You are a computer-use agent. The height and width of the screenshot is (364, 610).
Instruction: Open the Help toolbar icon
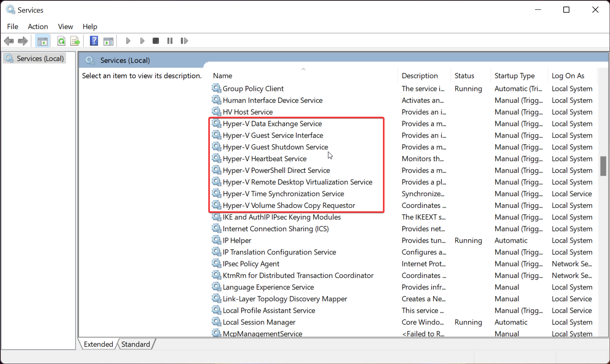94,41
